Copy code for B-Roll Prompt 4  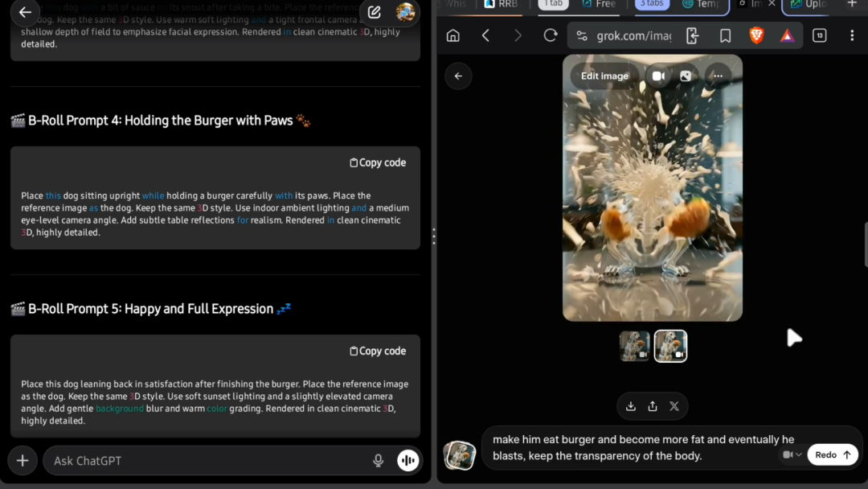378,162
